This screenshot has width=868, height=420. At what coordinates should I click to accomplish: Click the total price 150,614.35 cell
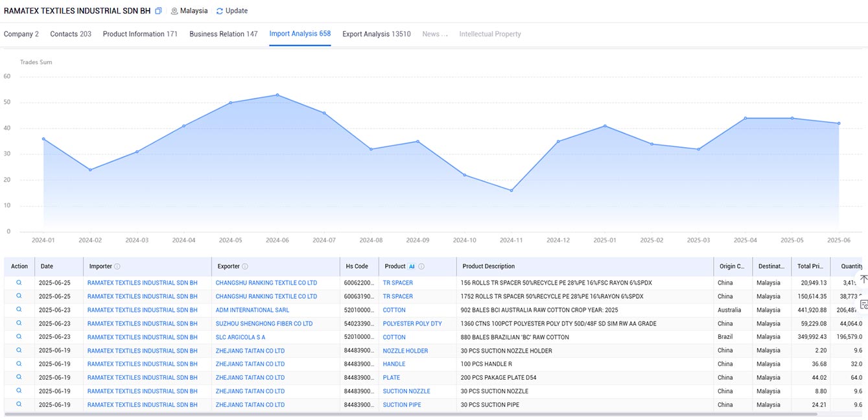click(x=811, y=296)
